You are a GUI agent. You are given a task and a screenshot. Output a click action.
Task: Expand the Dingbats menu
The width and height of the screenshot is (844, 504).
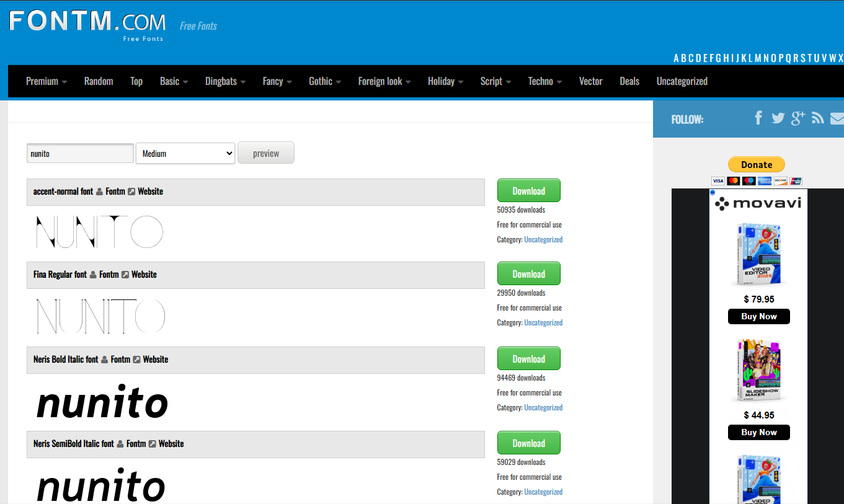point(225,81)
